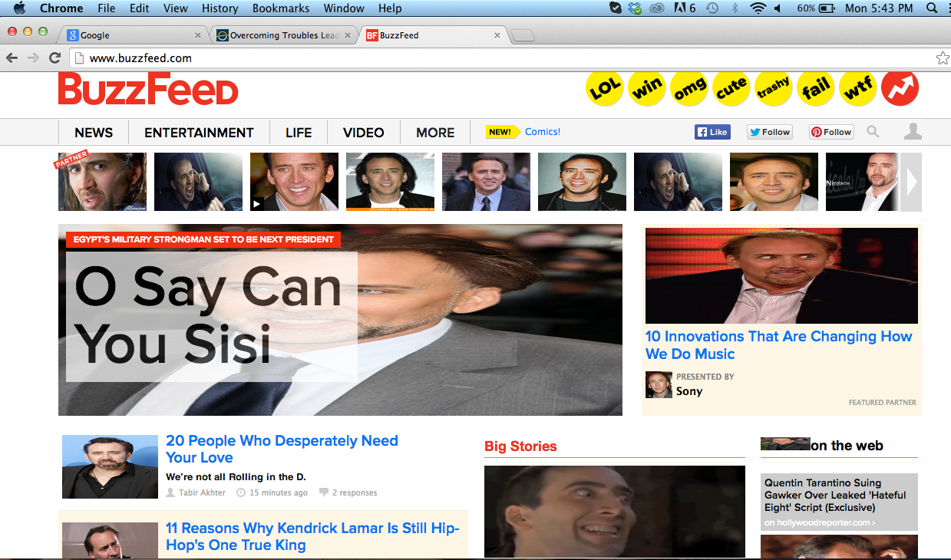Switch to the Google tab
The height and width of the screenshot is (560, 951).
click(134, 35)
